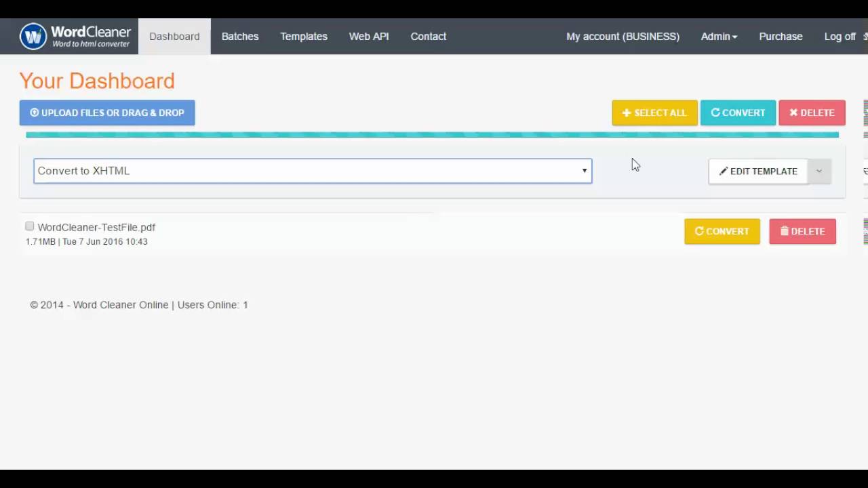
Task: Click the file info '1.71MB | Tue 7 Jun 2016 10:43'
Action: (x=87, y=242)
